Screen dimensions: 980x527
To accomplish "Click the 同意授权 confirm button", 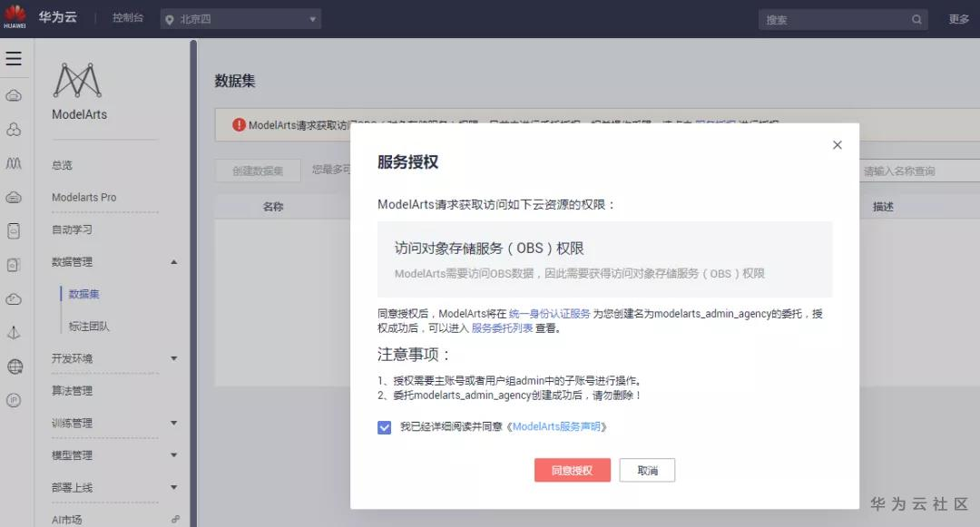I will [x=571, y=470].
